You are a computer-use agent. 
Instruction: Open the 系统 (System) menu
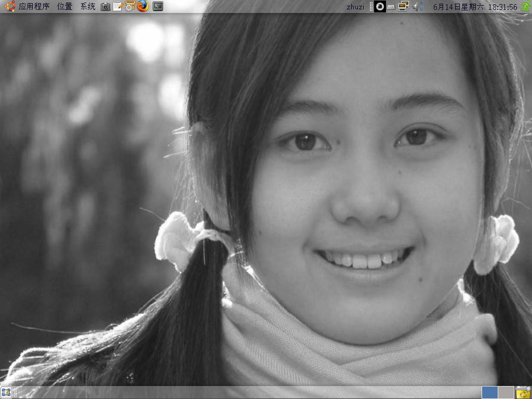[x=88, y=6]
